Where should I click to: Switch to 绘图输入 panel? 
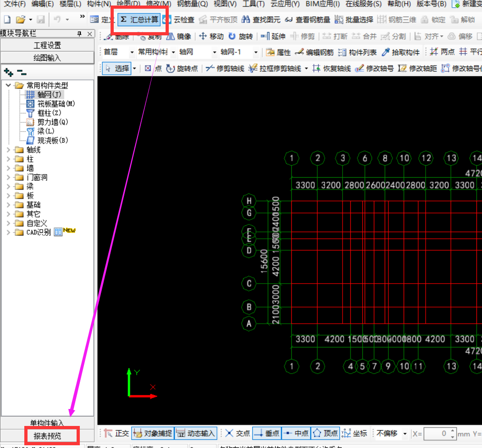point(47,57)
